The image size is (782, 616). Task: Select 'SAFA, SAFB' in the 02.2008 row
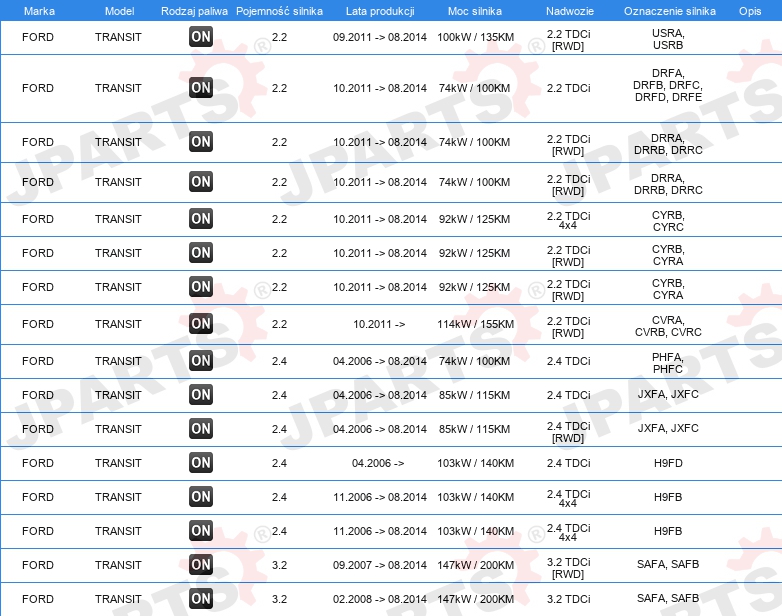(668, 598)
